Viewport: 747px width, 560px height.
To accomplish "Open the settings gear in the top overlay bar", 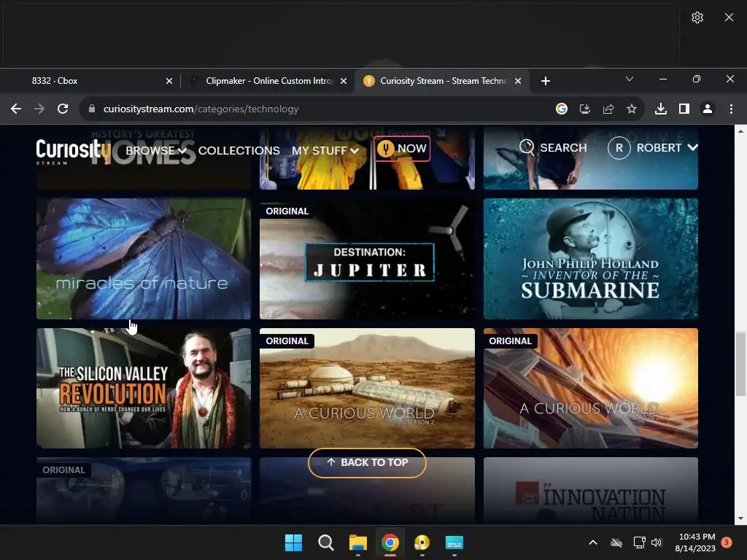I will click(697, 17).
